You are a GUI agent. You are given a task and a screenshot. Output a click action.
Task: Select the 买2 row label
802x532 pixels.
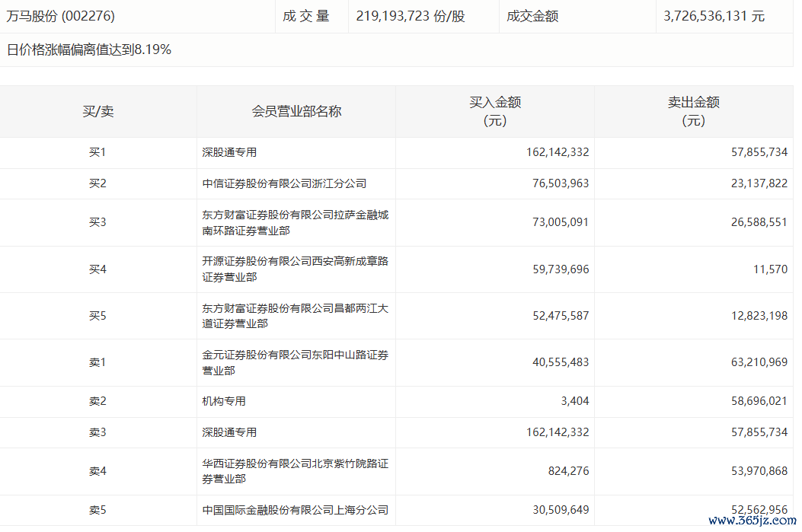(x=97, y=183)
